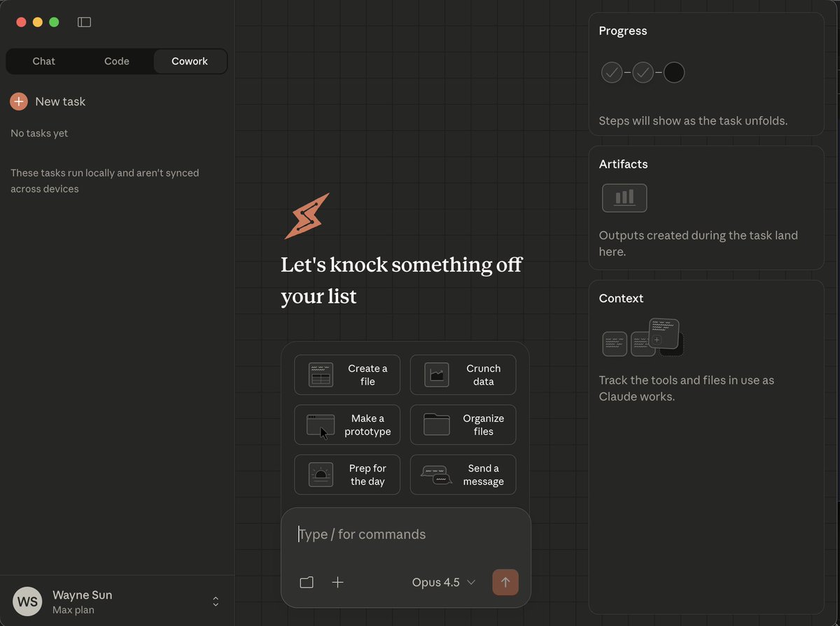Screen dimensions: 840x626
Task: Click the No tasks yet text
Action: (x=39, y=134)
